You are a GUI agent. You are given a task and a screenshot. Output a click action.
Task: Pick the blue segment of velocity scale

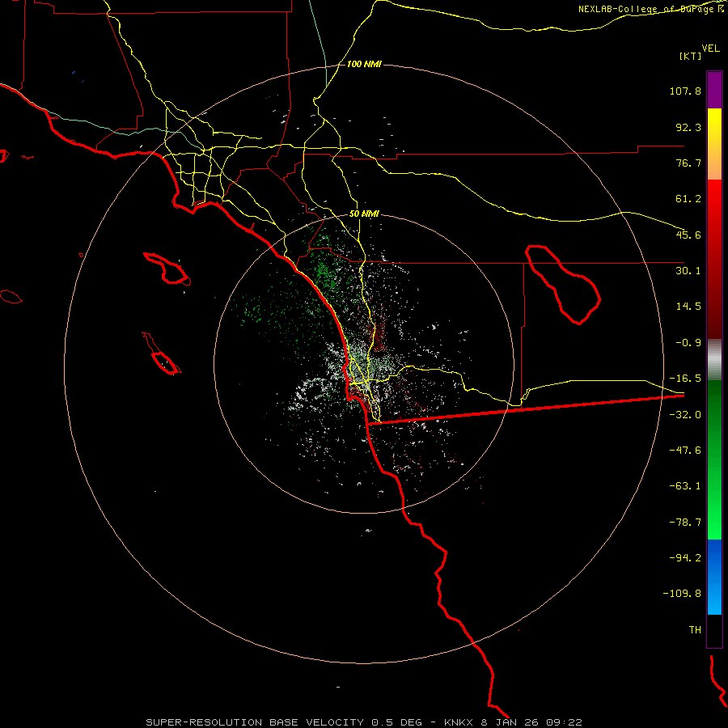point(714,577)
